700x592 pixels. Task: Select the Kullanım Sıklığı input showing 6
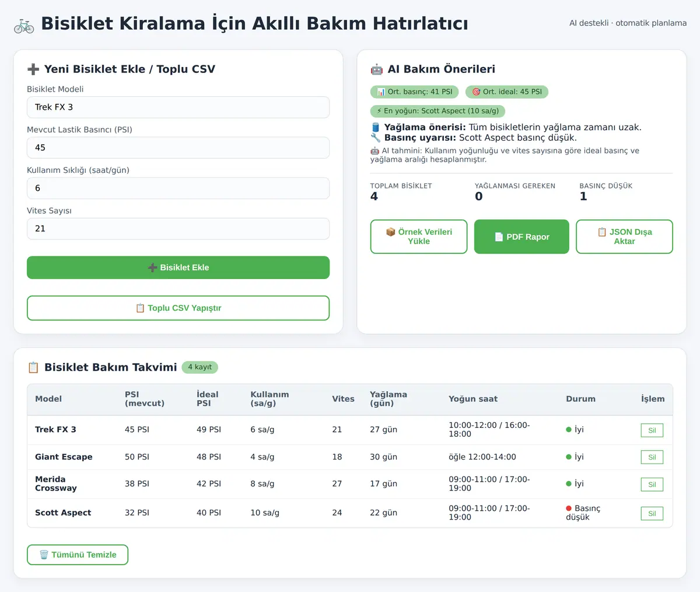[x=178, y=188]
